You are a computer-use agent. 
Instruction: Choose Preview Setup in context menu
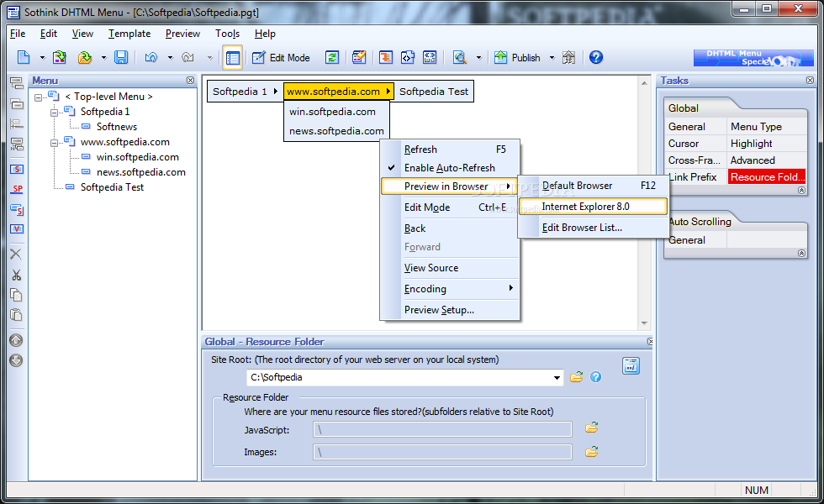[450, 310]
